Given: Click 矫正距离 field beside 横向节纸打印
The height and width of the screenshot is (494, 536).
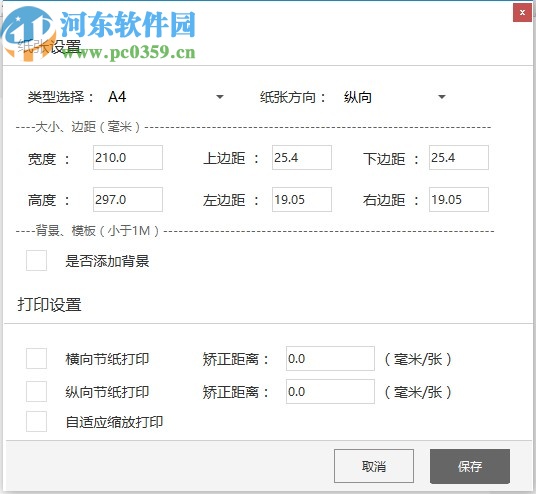Looking at the screenshot, I should click(x=330, y=358).
